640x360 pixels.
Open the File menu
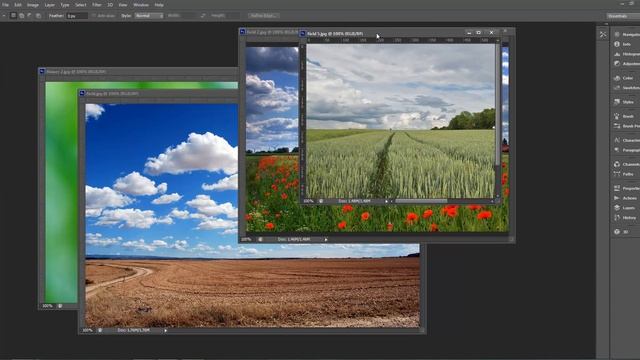click(6, 5)
